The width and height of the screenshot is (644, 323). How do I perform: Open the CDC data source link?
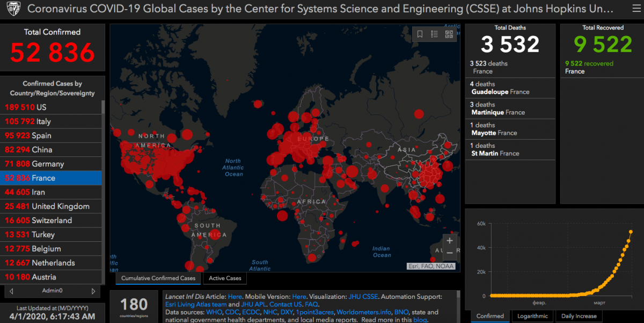click(x=233, y=312)
